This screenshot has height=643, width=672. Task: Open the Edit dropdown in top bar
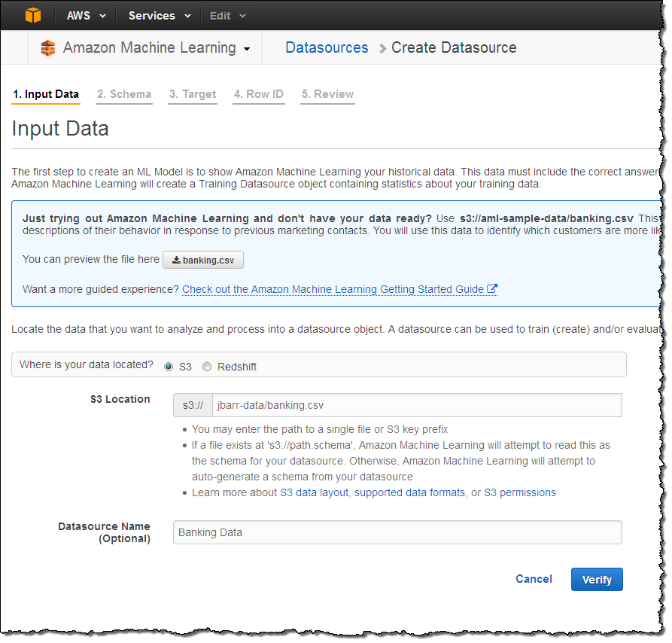(227, 16)
